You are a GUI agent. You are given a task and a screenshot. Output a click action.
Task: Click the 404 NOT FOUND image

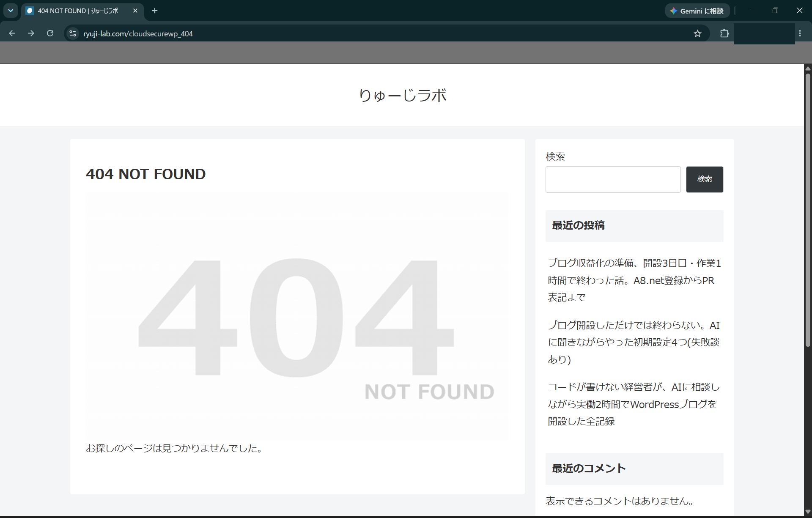coord(297,316)
